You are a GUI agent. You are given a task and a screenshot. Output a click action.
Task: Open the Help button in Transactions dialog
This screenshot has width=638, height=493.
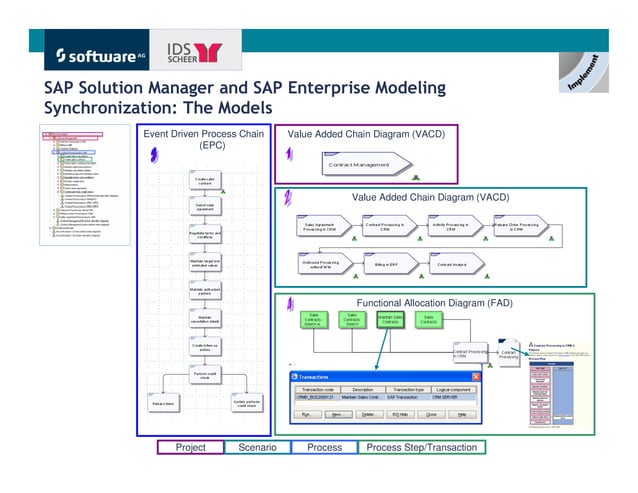(x=462, y=414)
